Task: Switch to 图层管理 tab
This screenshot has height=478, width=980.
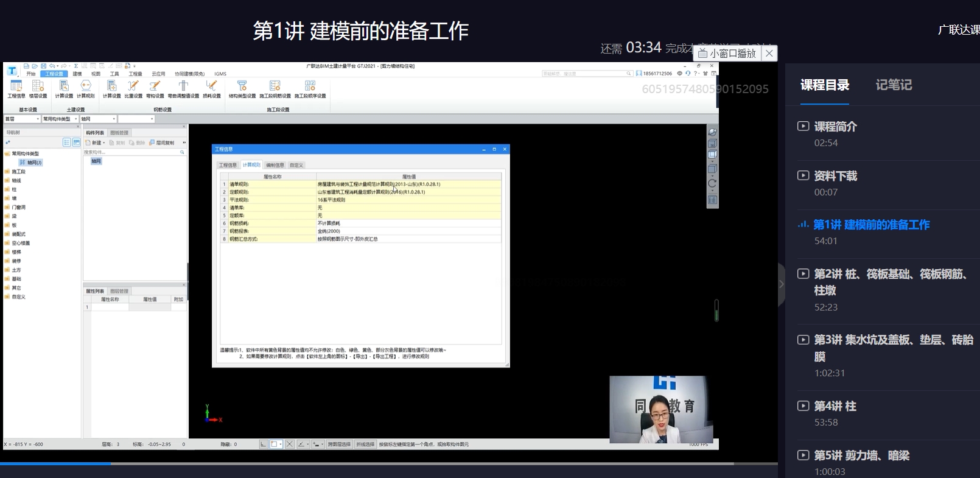Action: [119, 291]
